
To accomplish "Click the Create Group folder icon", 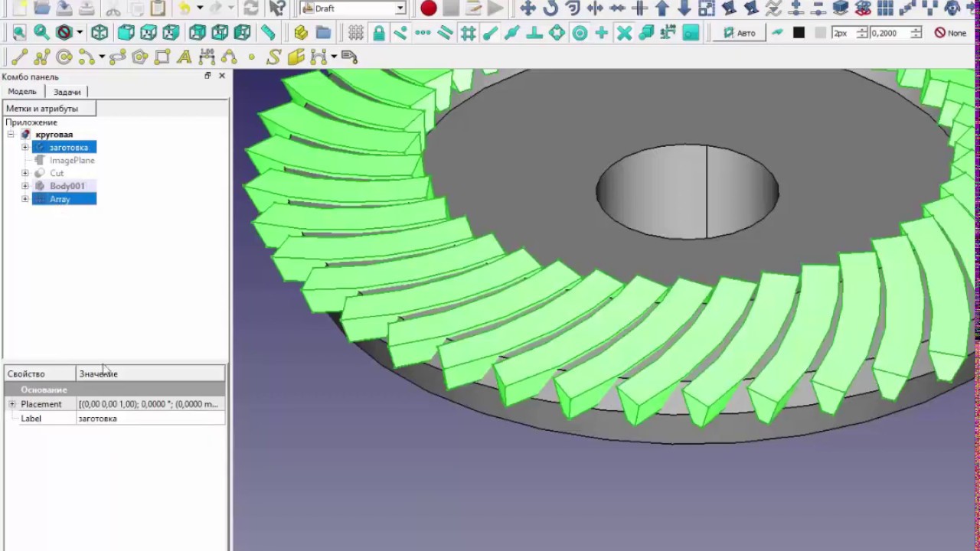I will click(323, 33).
